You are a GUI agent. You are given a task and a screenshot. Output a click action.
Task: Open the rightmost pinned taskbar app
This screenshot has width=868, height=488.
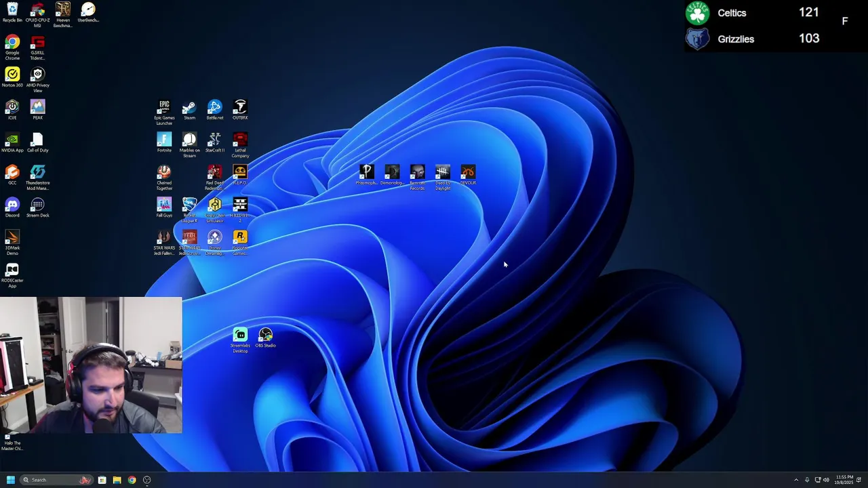146,480
